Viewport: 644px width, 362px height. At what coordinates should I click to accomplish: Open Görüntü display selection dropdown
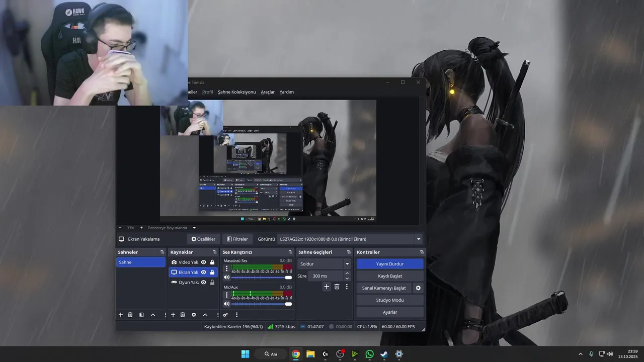(x=350, y=239)
